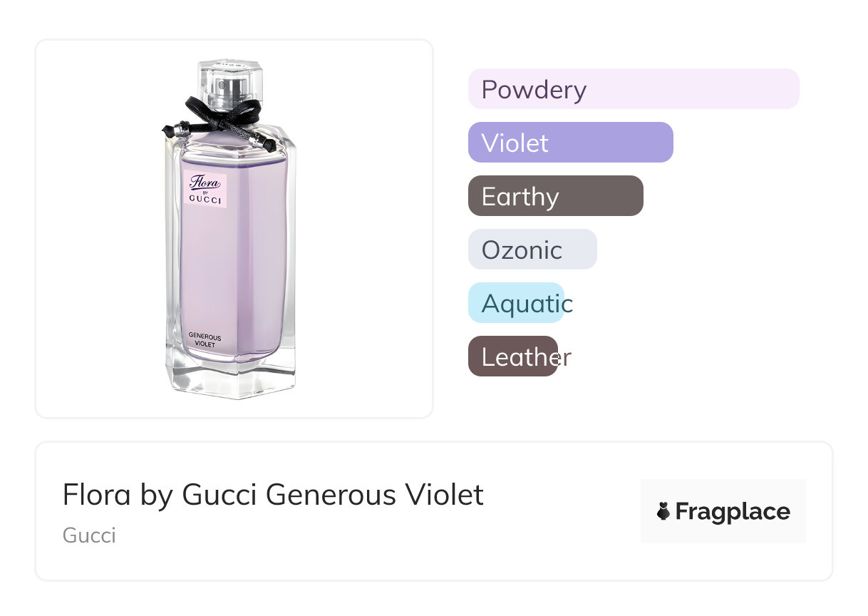Pick the Ozonic accord bar
The height and width of the screenshot is (616, 868).
[532, 250]
